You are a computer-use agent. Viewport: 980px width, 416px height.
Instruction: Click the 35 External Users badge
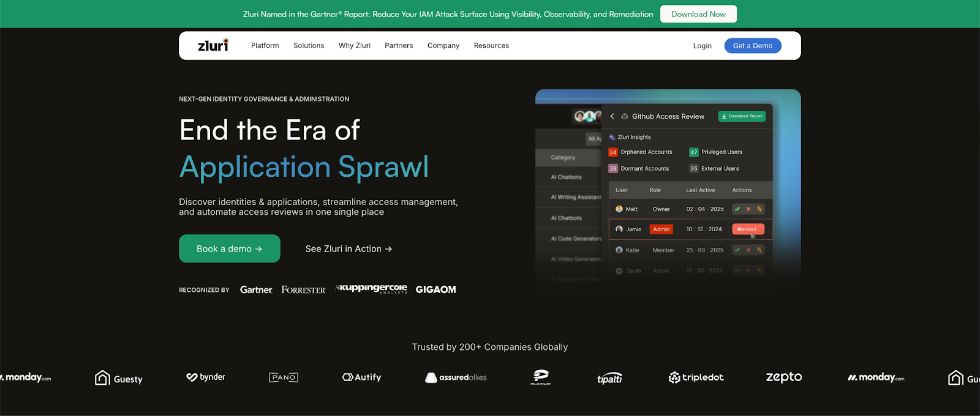pyautogui.click(x=693, y=168)
